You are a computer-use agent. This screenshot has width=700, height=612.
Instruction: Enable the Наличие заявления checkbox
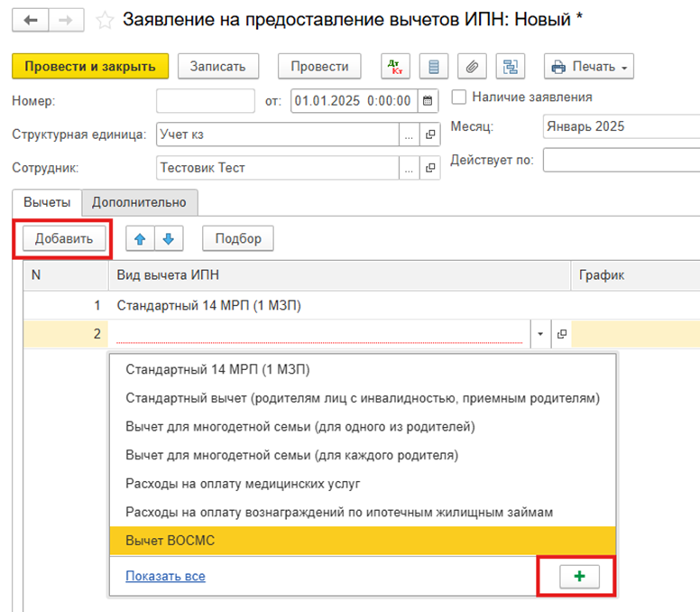(x=459, y=97)
